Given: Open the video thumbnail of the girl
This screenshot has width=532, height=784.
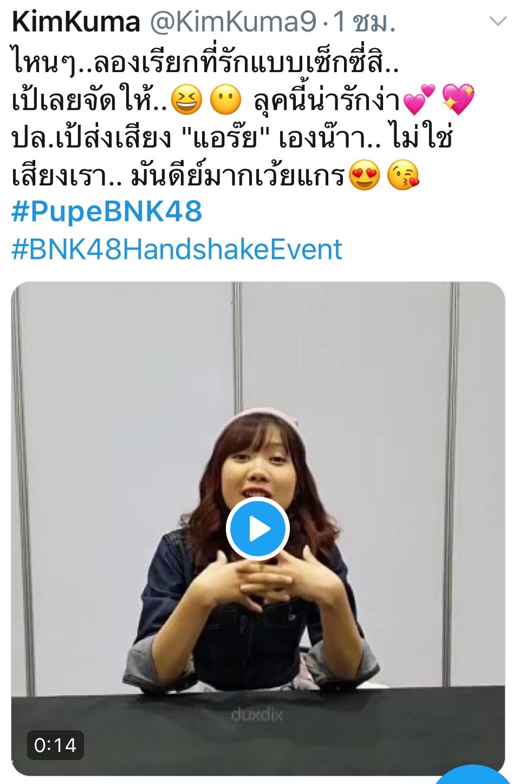Looking at the screenshot, I should click(x=258, y=528).
